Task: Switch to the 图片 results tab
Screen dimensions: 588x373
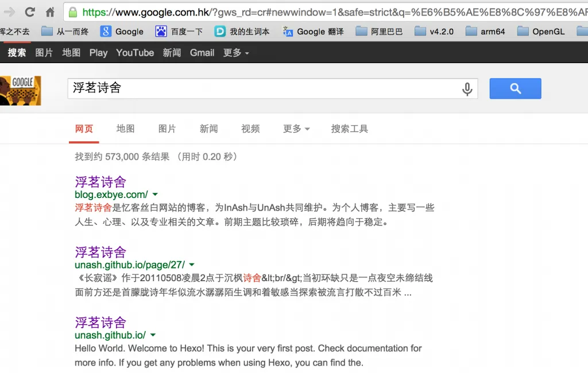Action: pyautogui.click(x=167, y=129)
